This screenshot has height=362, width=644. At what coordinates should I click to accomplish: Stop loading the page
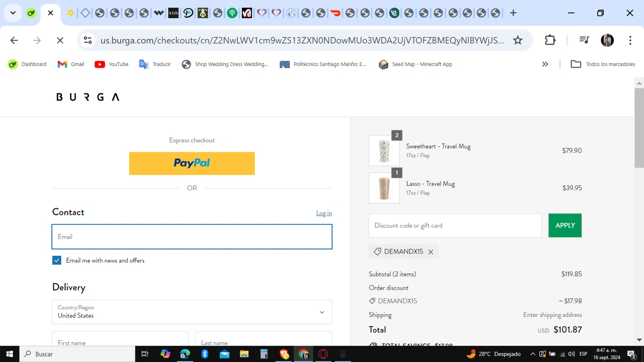click(60, 40)
